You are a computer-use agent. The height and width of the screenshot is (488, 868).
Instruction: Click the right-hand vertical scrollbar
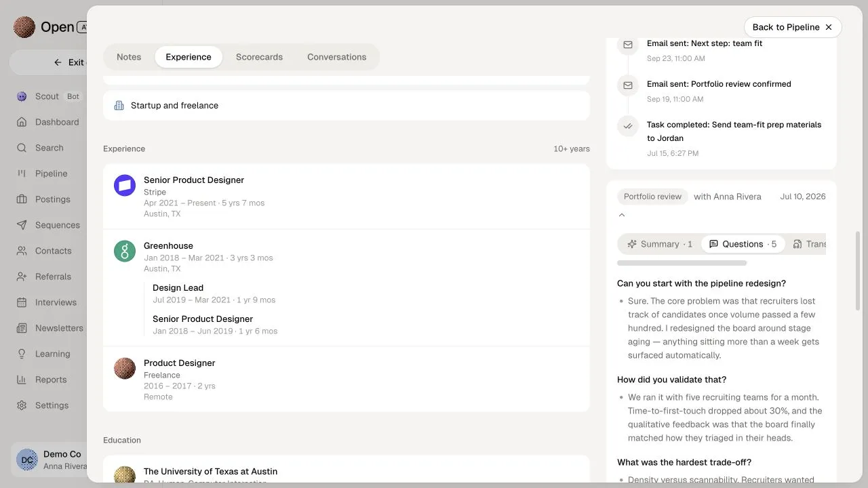(857, 271)
